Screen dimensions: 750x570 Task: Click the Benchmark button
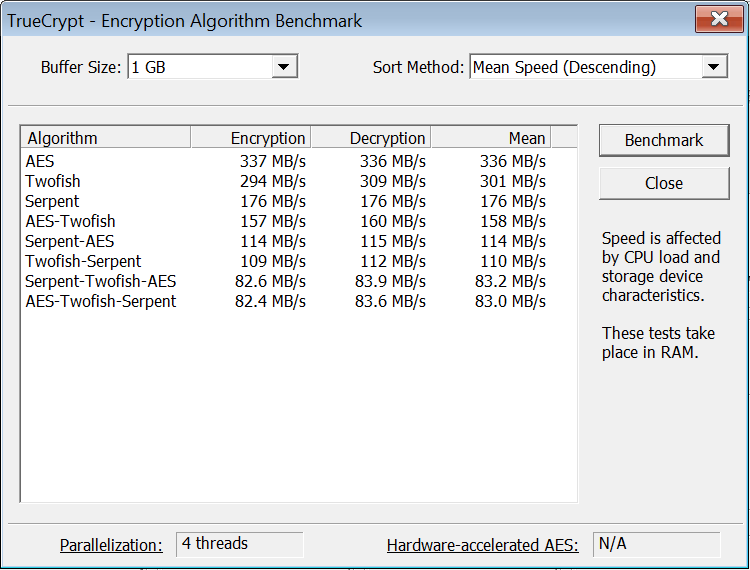(664, 140)
